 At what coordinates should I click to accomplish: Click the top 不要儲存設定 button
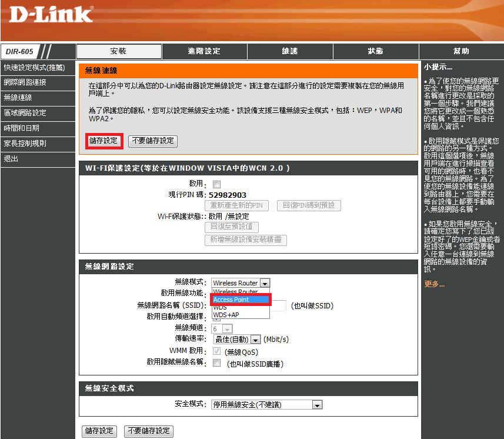coord(153,141)
